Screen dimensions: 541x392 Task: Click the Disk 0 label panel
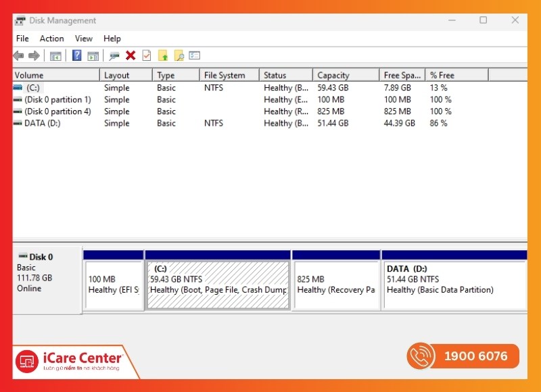pos(47,278)
